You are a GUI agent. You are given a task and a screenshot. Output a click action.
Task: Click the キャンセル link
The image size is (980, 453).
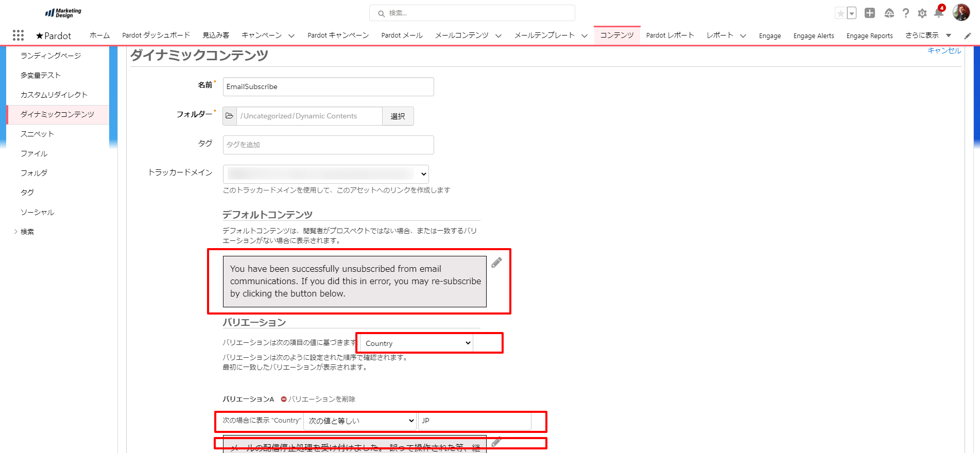[x=944, y=50]
